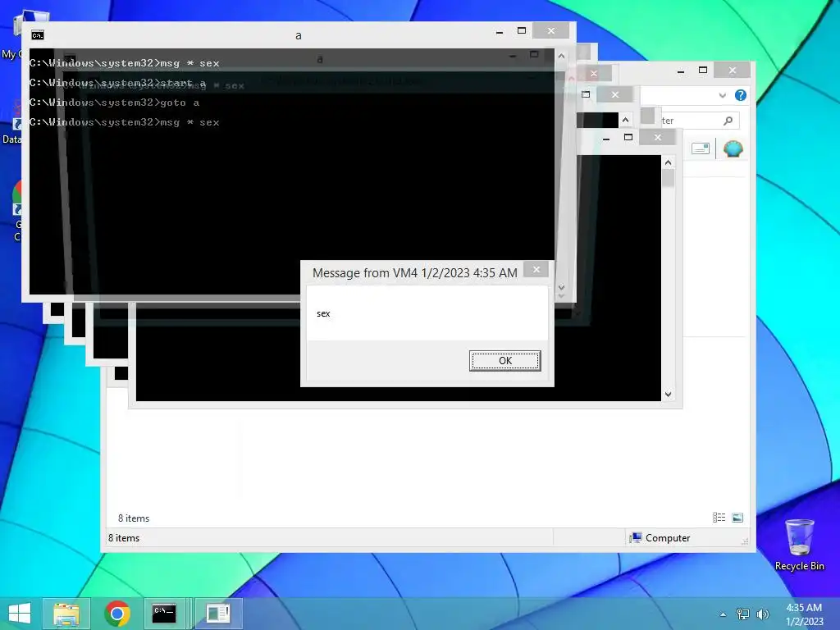840x630 pixels.
Task: Click OK in the VM4 message dialog
Action: click(x=504, y=361)
